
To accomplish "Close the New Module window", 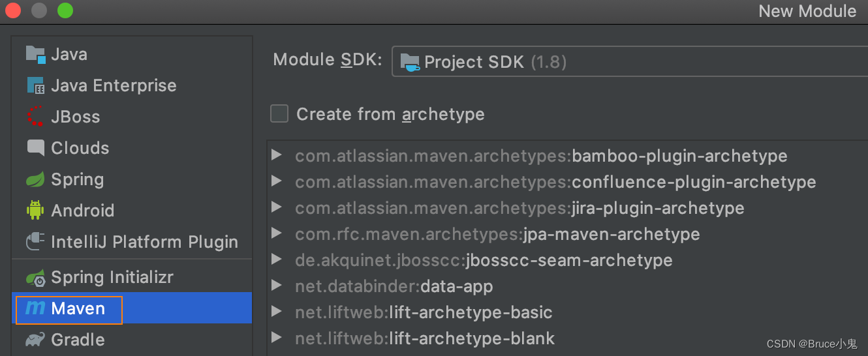I will pos(13,10).
